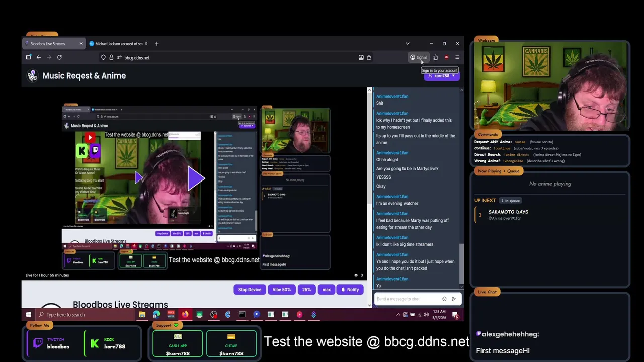Image resolution: width=644 pixels, height=362 pixels.
Task: Open the save to Pocket/downloads icon in address bar
Action: [x=361, y=57]
